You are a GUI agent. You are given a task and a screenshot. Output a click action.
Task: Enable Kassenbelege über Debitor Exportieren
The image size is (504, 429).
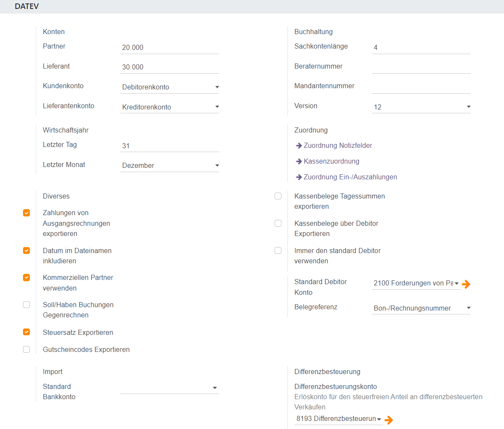pyautogui.click(x=278, y=223)
